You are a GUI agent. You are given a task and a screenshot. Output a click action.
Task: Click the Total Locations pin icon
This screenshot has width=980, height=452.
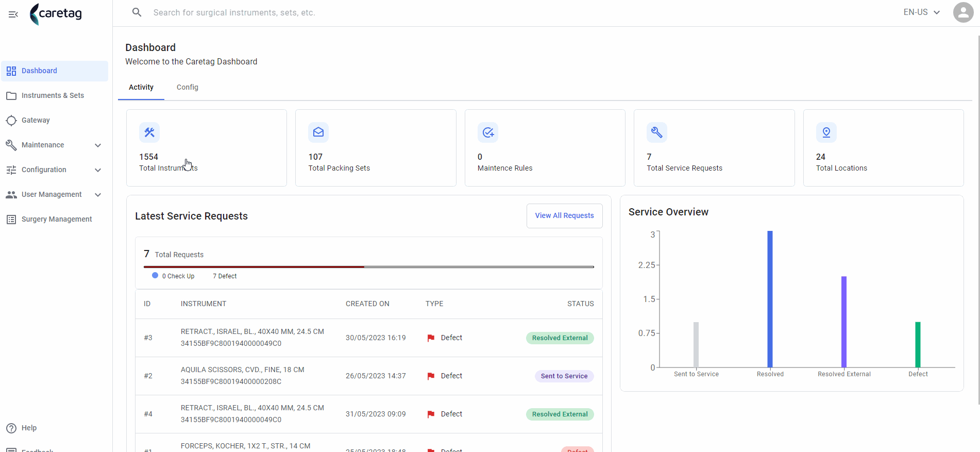(x=826, y=132)
